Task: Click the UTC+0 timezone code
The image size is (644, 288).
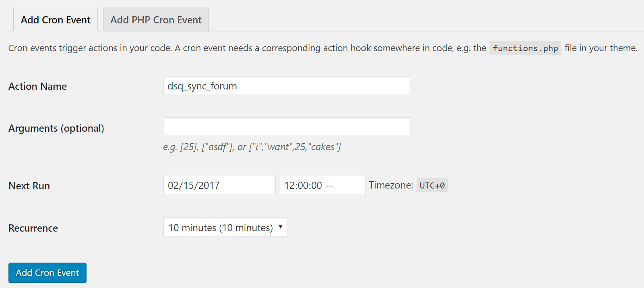Action: (432, 185)
